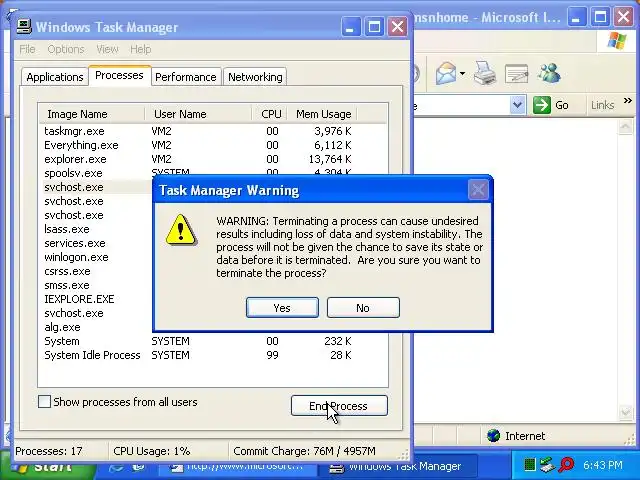
Task: Click the Edit page icon in Internet Explorer
Action: 516,73
